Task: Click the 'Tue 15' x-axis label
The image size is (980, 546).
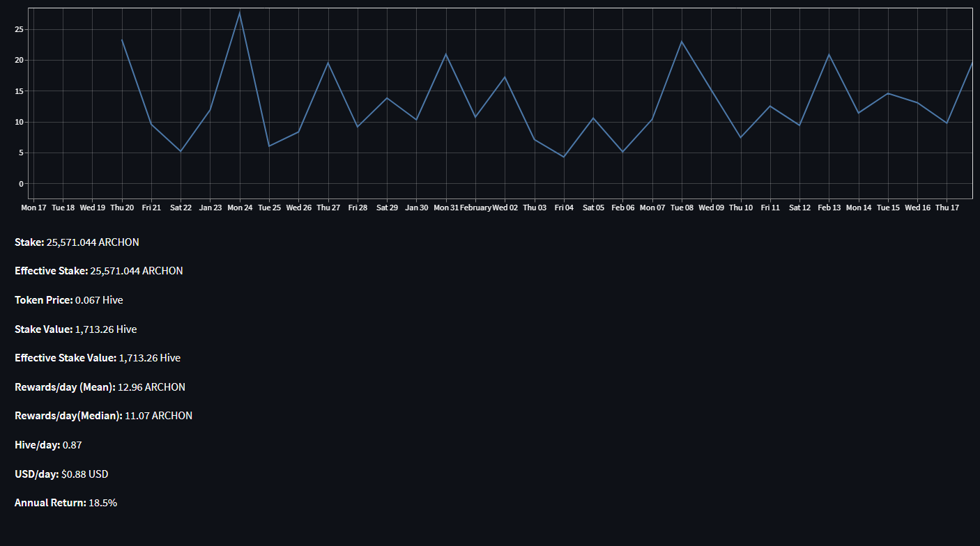Action: pyautogui.click(x=888, y=208)
